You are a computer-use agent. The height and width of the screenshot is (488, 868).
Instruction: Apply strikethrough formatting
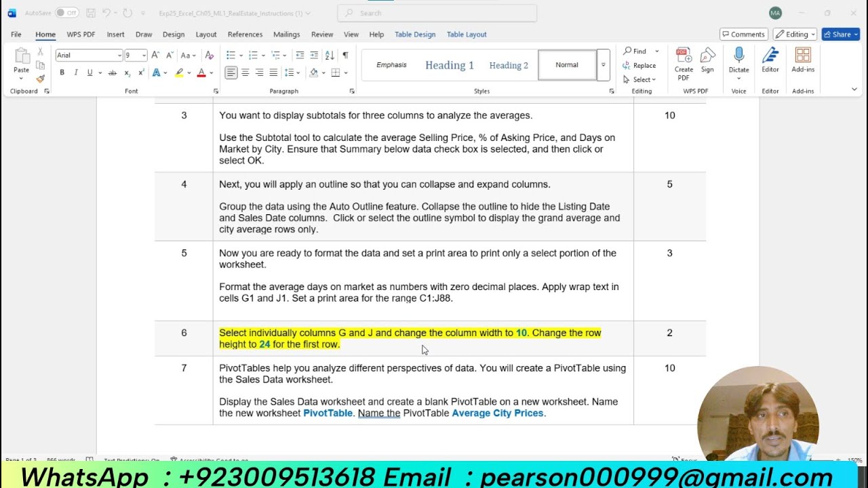click(x=113, y=73)
